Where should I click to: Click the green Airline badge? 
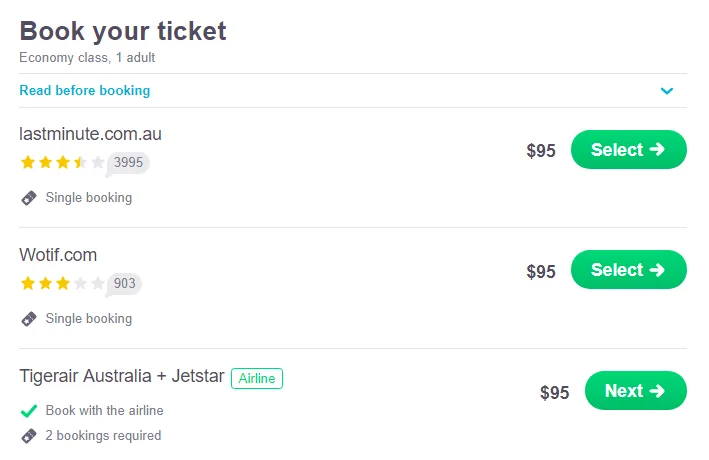click(257, 378)
